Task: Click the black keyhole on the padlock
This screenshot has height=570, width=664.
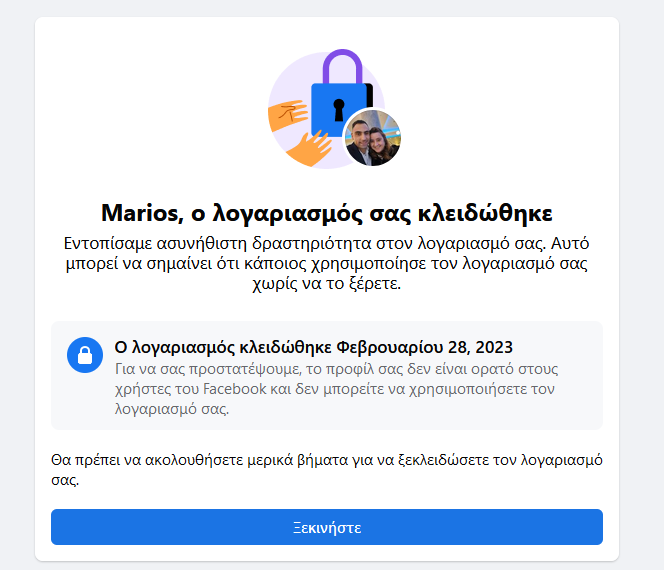Action: [x=339, y=109]
